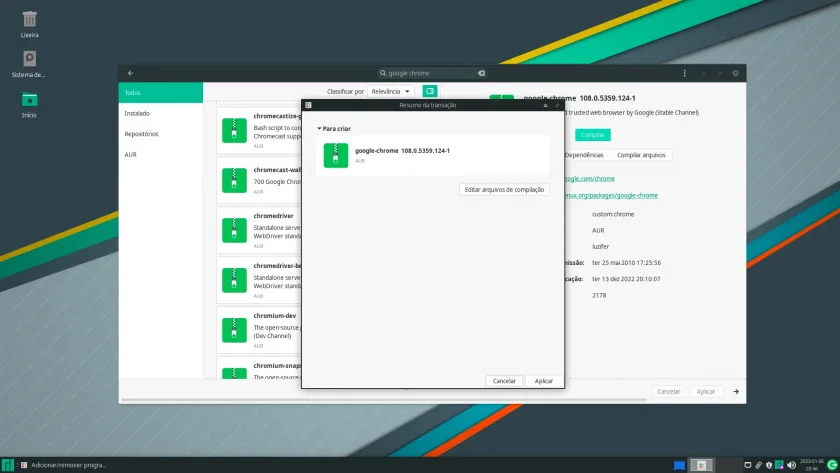This screenshot has height=473, width=840.
Task: Click 'google-chrome 108.0.5359.124-1' in transaction dialog
Action: point(402,151)
